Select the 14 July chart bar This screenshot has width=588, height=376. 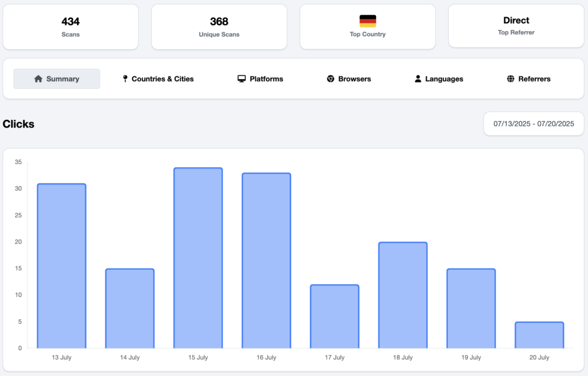point(130,308)
